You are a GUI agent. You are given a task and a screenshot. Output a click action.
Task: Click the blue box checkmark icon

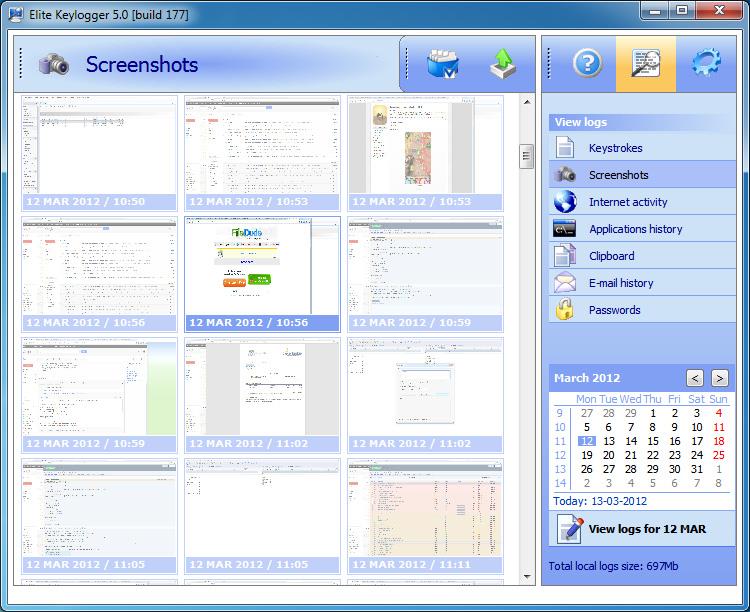tap(442, 64)
